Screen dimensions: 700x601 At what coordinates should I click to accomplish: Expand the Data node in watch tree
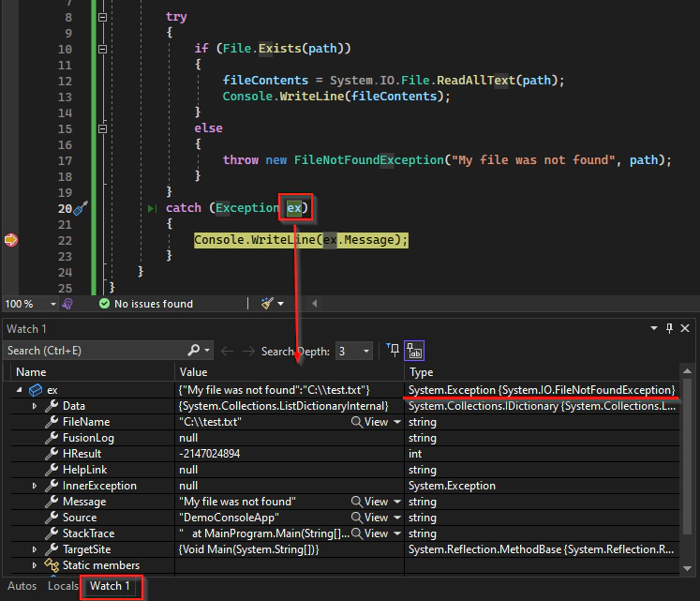click(x=36, y=406)
